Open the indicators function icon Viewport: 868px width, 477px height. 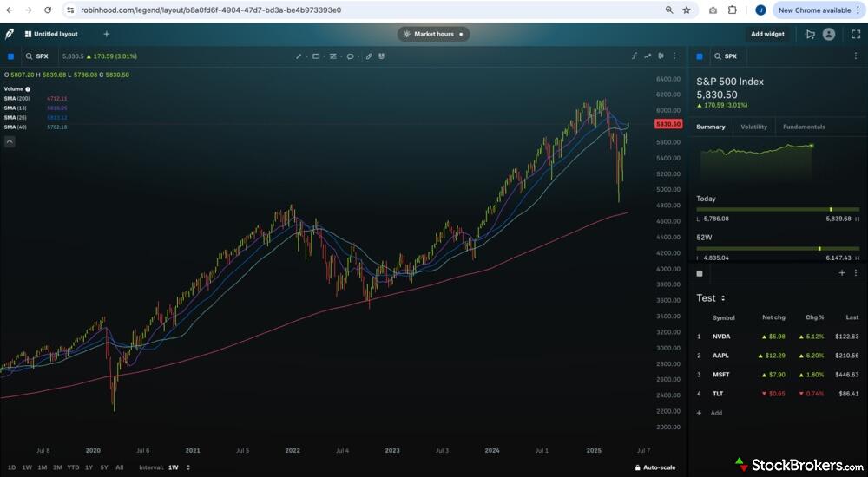coord(635,56)
